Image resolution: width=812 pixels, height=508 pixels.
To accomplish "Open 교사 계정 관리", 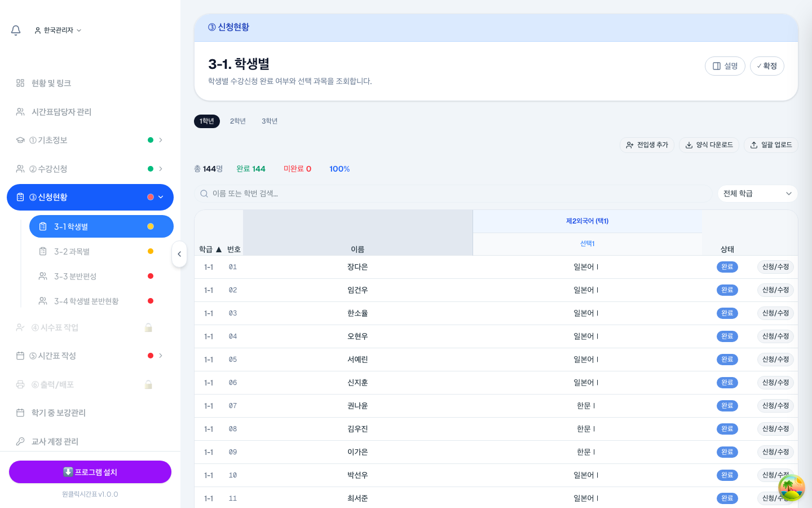I will (x=90, y=441).
